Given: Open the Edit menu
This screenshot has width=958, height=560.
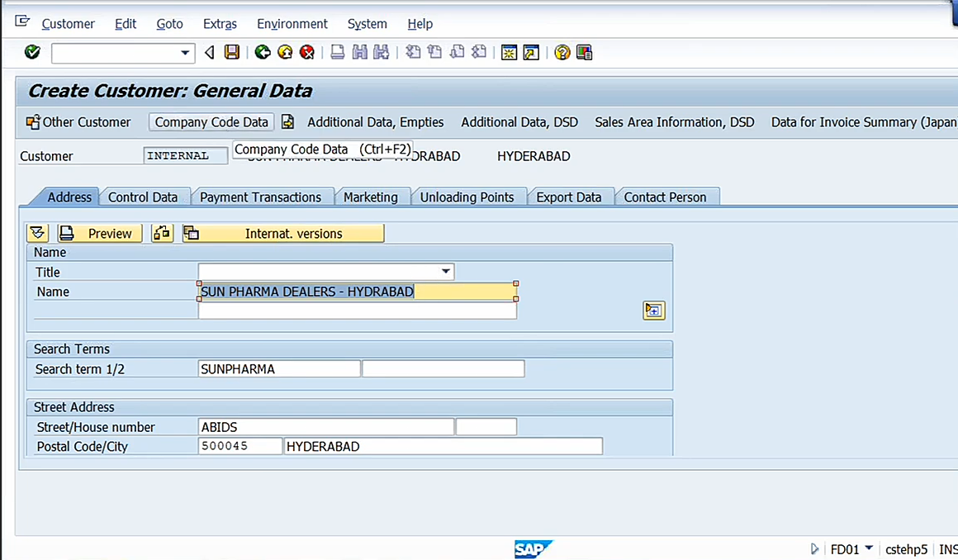Looking at the screenshot, I should click(126, 24).
